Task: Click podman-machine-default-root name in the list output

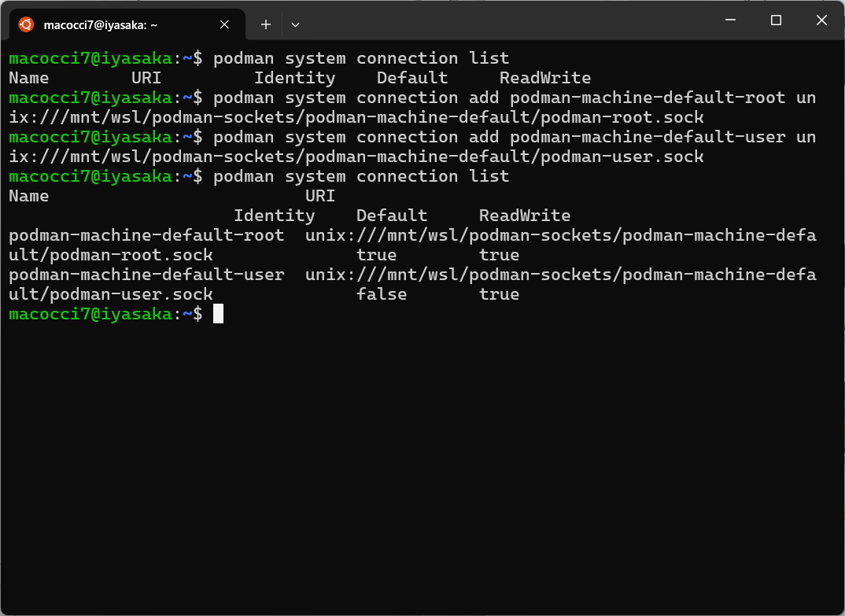Action: pos(146,235)
